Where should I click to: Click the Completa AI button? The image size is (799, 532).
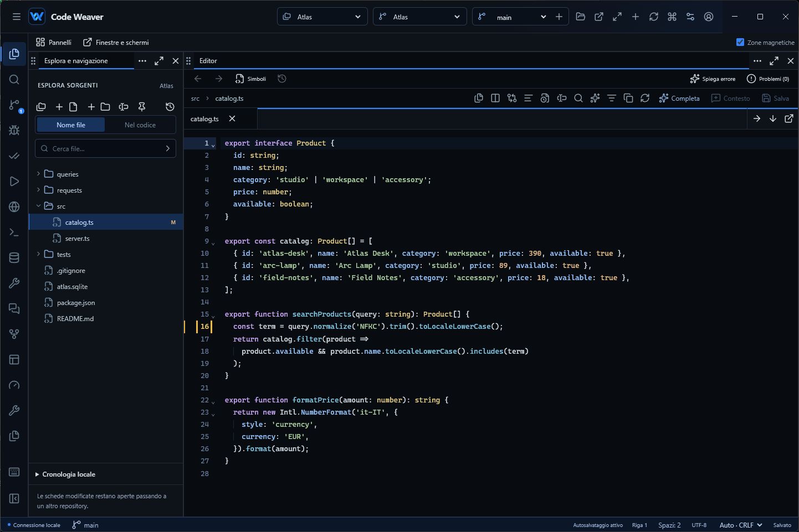pyautogui.click(x=679, y=98)
